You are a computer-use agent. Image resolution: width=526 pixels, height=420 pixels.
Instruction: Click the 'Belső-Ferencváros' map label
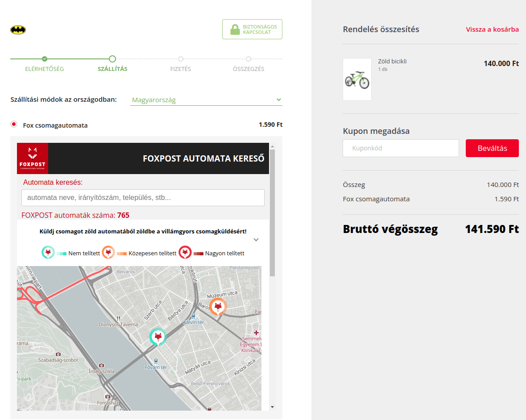click(x=210, y=383)
